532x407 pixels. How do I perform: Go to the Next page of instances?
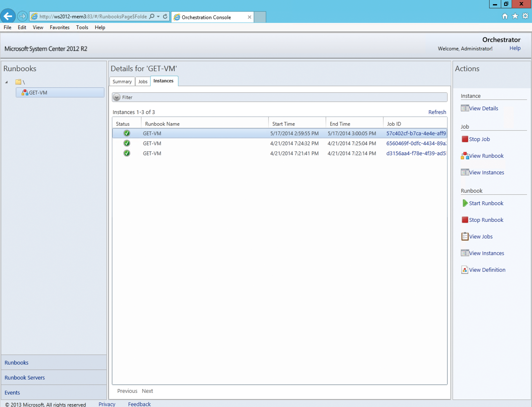[147, 391]
